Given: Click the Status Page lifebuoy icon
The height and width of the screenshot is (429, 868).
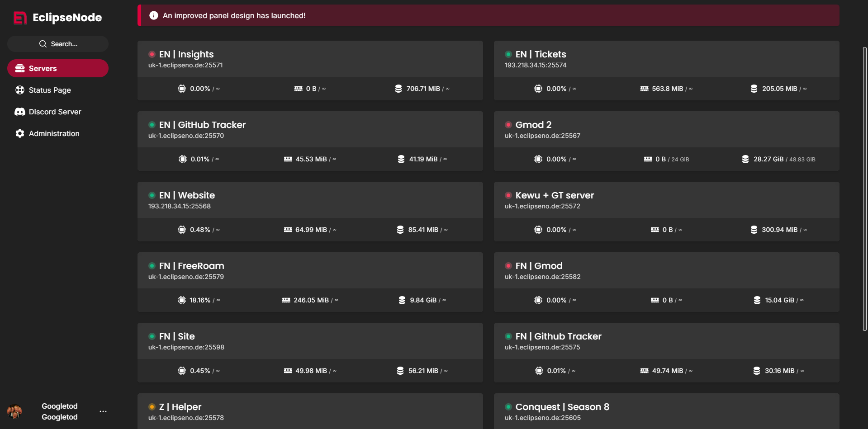Looking at the screenshot, I should pyautogui.click(x=20, y=90).
